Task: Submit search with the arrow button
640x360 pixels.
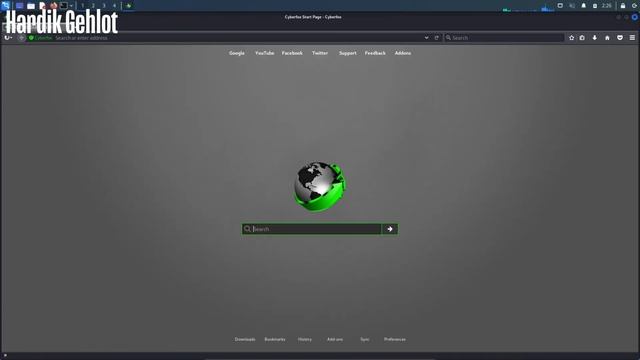Action: tap(390, 229)
